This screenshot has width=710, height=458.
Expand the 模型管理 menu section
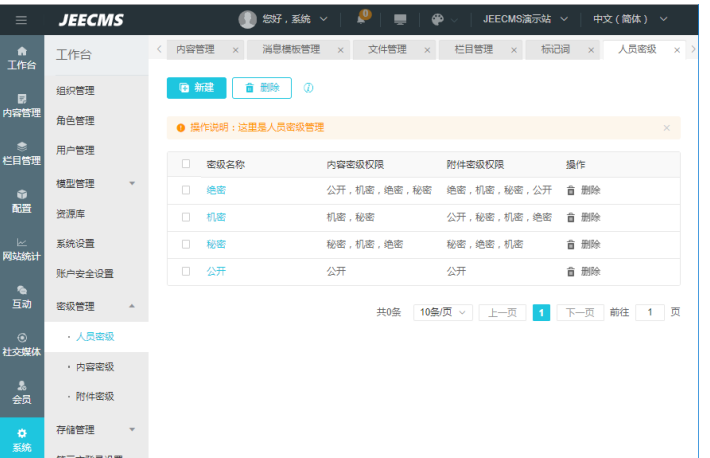tap(96, 183)
